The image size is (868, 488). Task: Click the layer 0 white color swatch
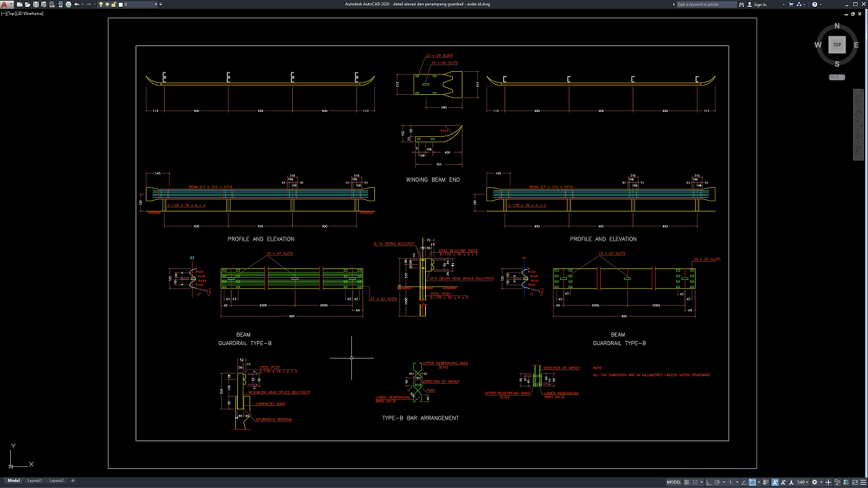coord(121,5)
